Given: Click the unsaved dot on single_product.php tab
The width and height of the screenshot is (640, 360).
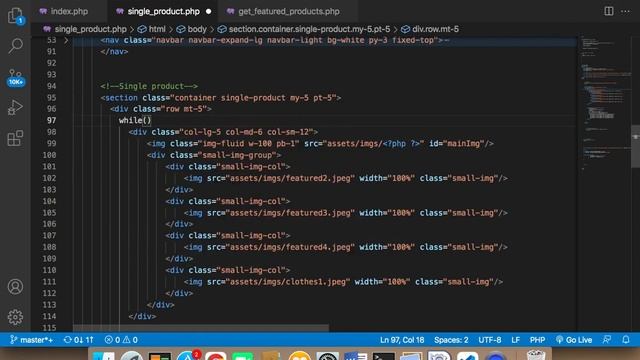Looking at the screenshot, I should (209, 11).
